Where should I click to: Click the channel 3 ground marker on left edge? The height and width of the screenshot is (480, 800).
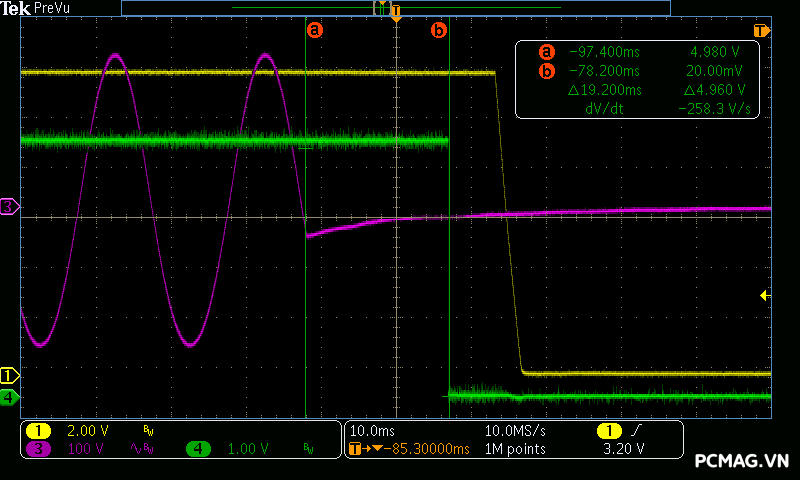pos(9,207)
